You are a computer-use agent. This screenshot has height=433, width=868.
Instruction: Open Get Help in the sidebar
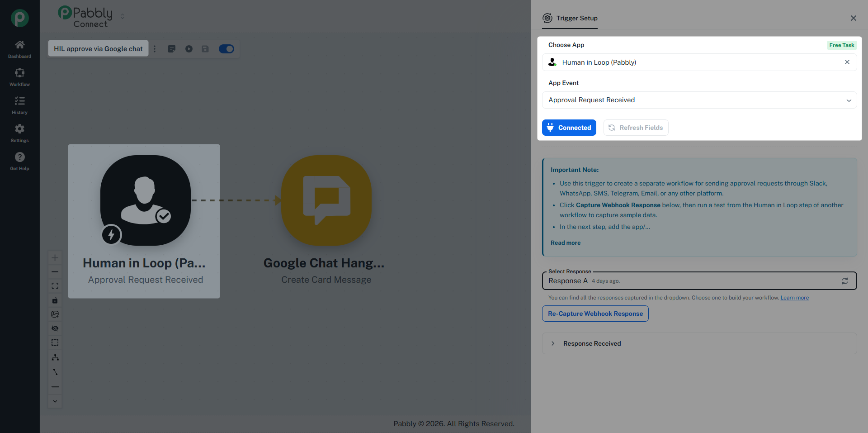(x=19, y=162)
